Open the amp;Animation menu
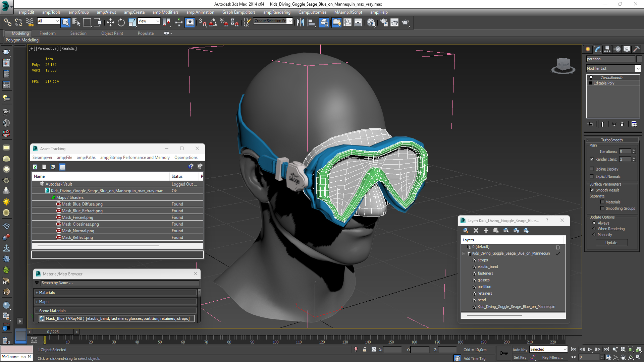644x362 pixels. click(200, 12)
